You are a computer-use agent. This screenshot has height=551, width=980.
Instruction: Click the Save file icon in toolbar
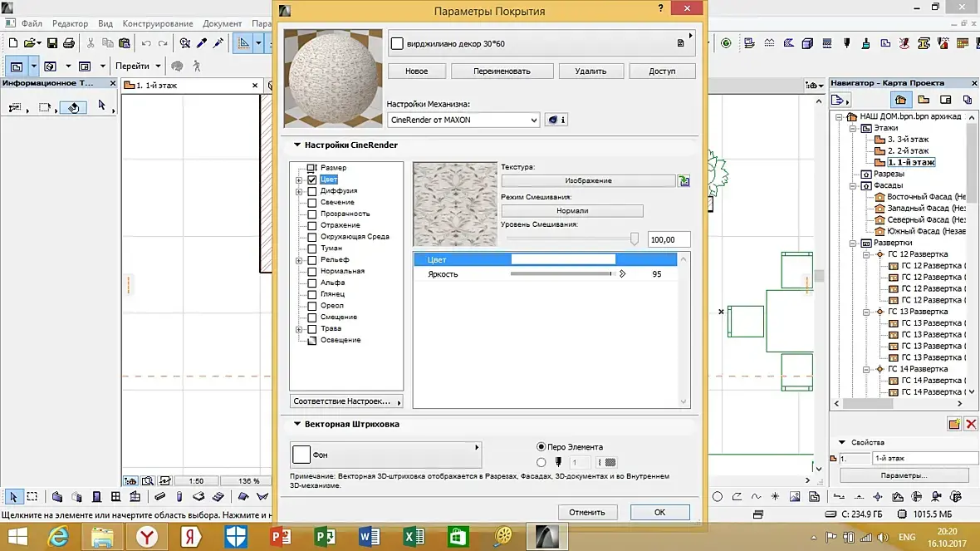[x=52, y=43]
